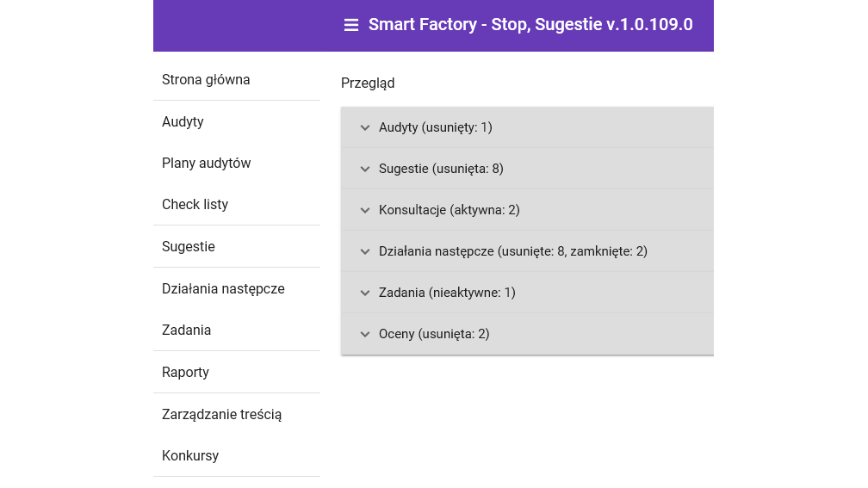
Task: Expand the Sugestie (usunięta: 8) chevron
Action: [365, 169]
